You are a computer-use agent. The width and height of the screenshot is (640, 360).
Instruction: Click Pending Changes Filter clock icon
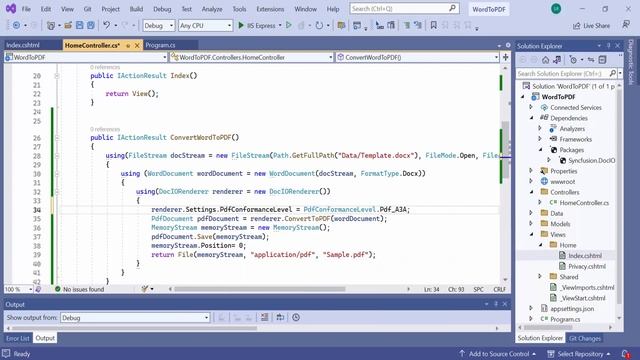pyautogui.click(x=573, y=60)
